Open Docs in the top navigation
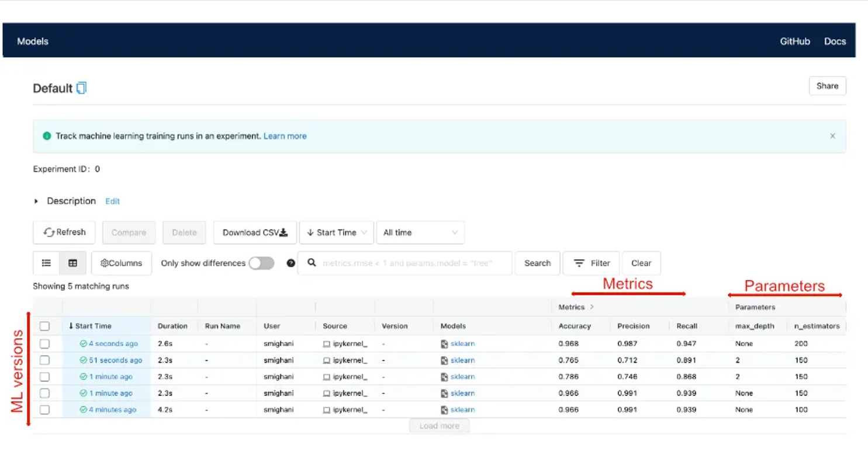 pos(835,41)
